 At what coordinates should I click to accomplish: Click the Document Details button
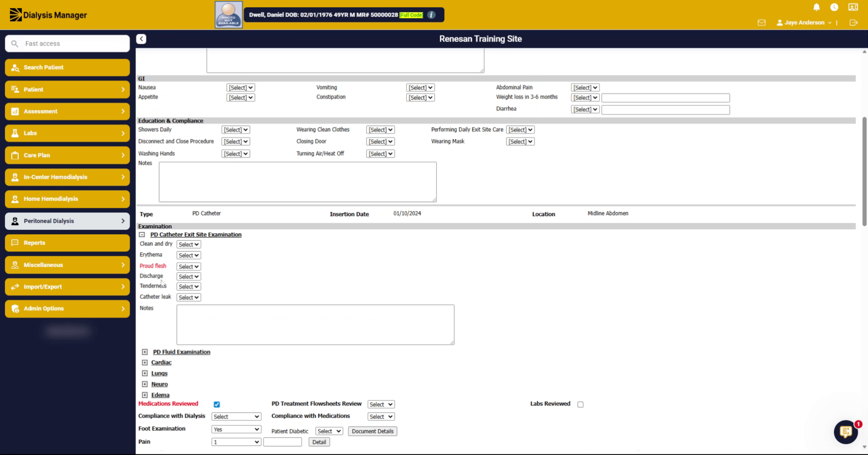pos(373,431)
